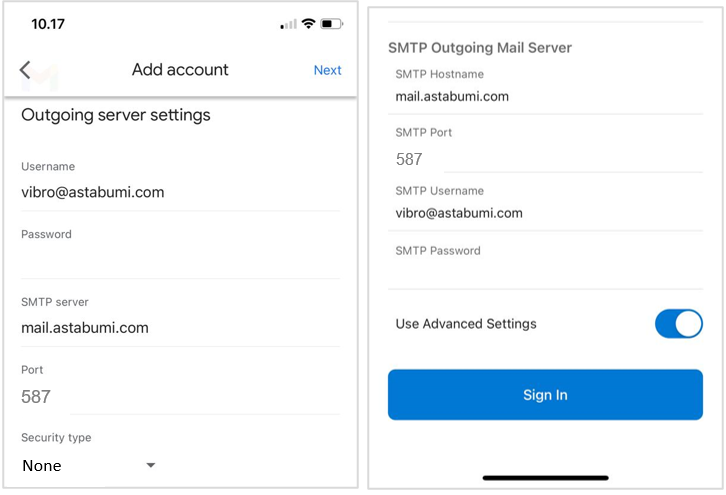Toggle the Use Advanced Settings switch
Screen dimensions: 726x495
[678, 324]
